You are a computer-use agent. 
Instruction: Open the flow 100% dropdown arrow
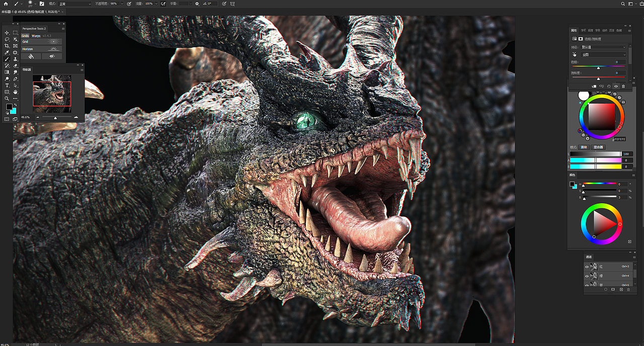156,4
